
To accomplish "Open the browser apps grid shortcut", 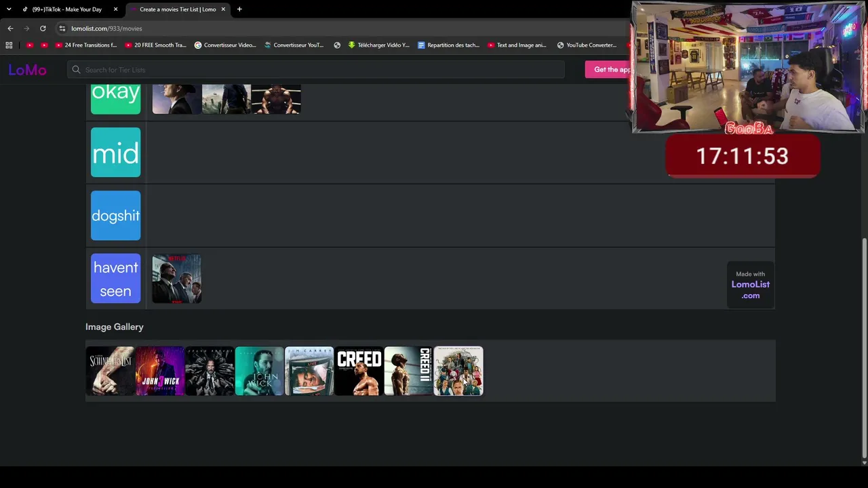I will 9,45.
